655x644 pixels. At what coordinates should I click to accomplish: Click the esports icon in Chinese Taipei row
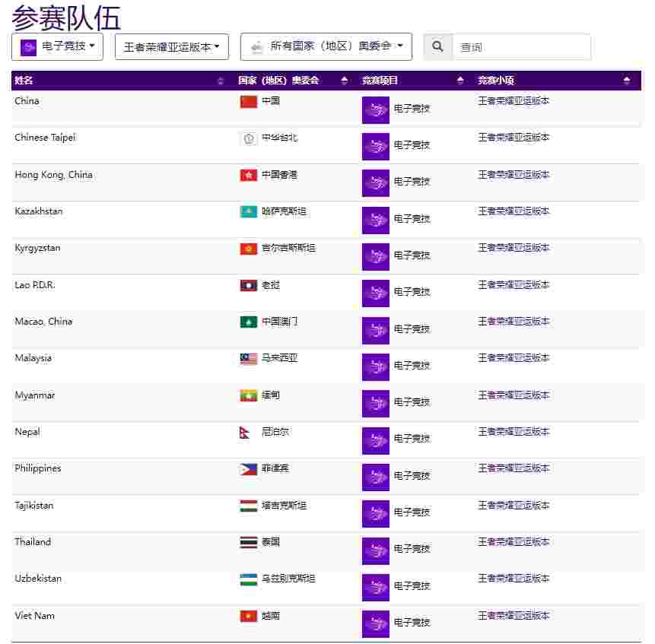(x=376, y=147)
